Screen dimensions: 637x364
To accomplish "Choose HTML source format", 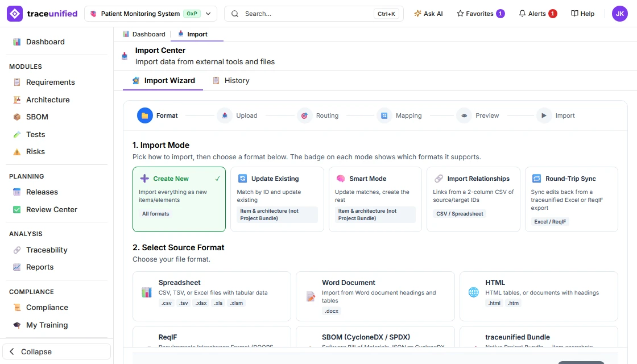I will point(539,296).
